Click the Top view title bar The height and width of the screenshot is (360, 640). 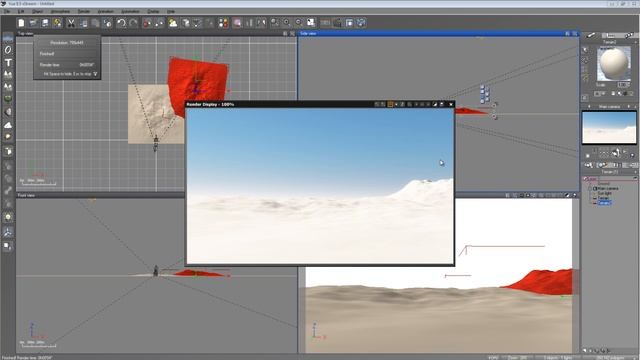click(156, 33)
